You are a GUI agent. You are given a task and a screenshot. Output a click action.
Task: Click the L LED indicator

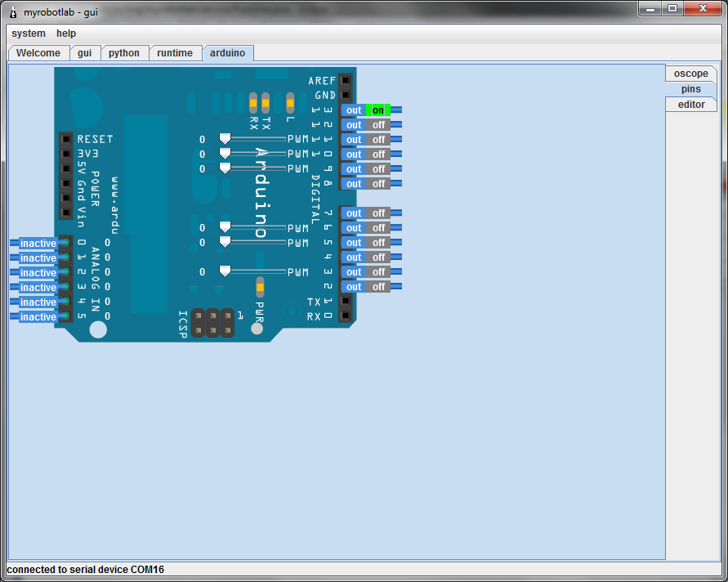click(290, 103)
